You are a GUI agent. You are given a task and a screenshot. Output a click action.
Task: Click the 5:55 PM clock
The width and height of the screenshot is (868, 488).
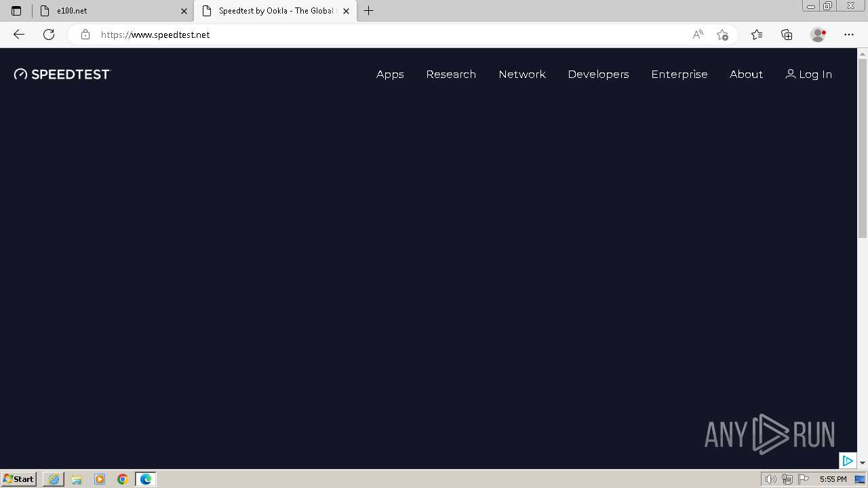[833, 479]
